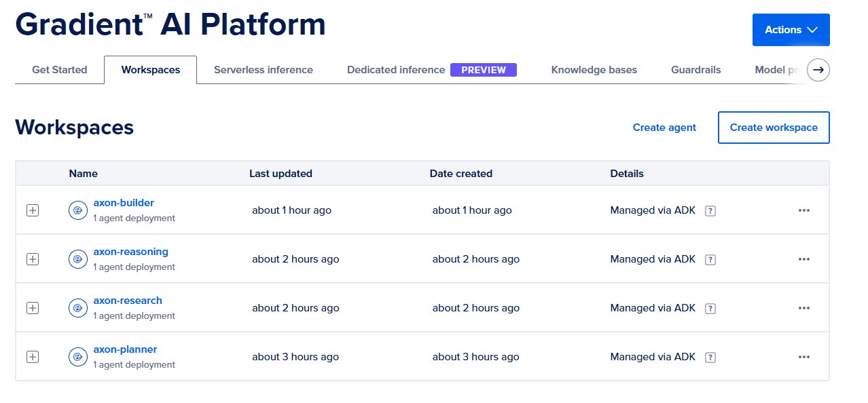868x403 pixels.
Task: Click 'about 3 hours ago' in Date created column
Action: [x=476, y=357]
